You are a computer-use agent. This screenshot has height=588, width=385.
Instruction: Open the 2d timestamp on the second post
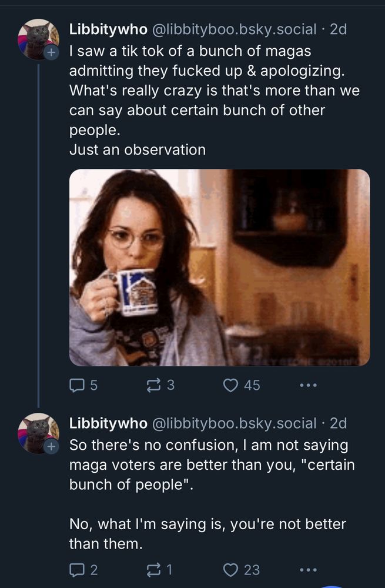click(x=338, y=423)
